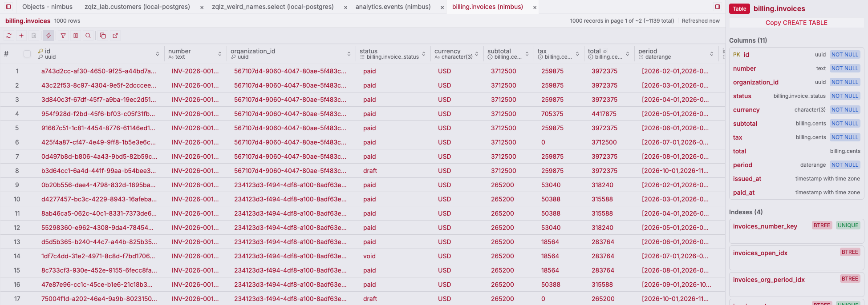This screenshot has height=305, width=868.
Task: Click the '1000 rows' label
Action: click(67, 21)
